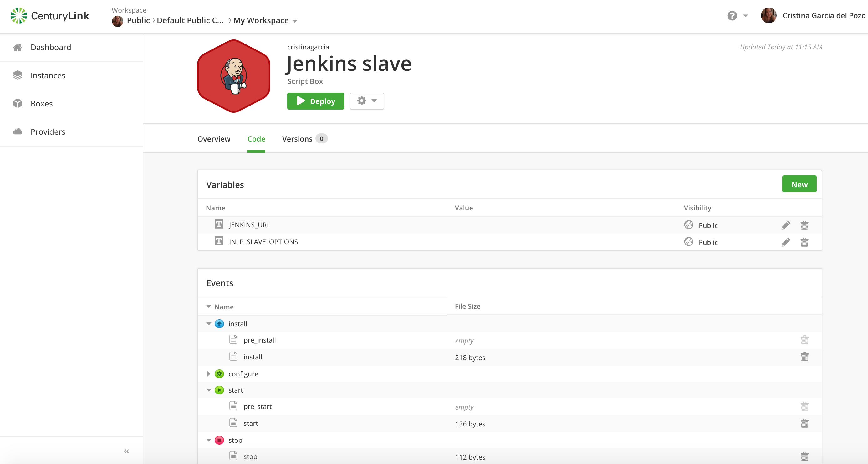
Task: Click the Default Public C... breadcrumb
Action: tap(190, 21)
